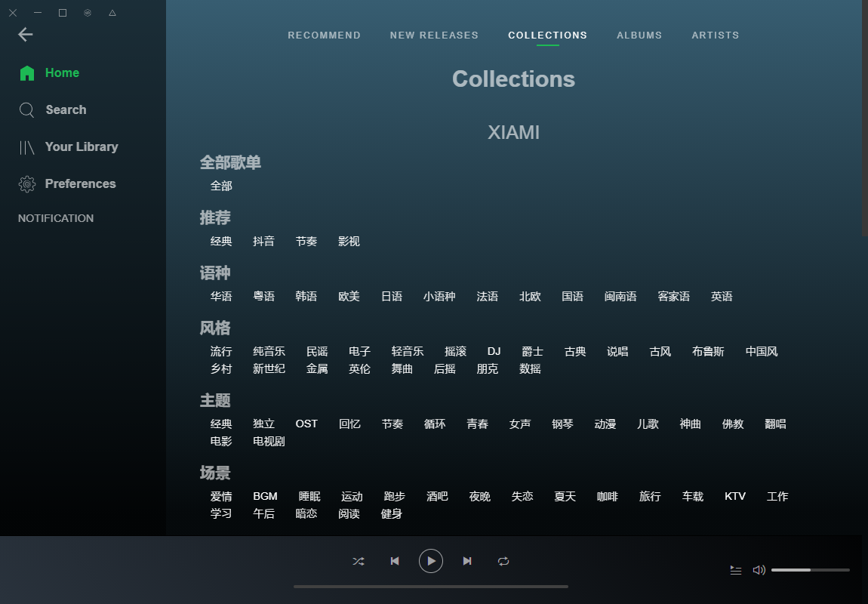Screen dimensions: 868x604
Task: Choose the 韩语 language category
Action: (306, 297)
